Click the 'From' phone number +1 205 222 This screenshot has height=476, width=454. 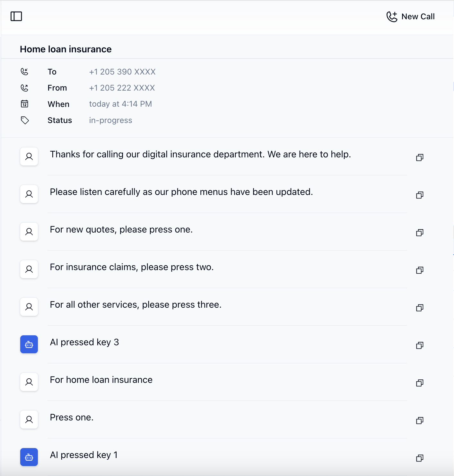point(122,88)
